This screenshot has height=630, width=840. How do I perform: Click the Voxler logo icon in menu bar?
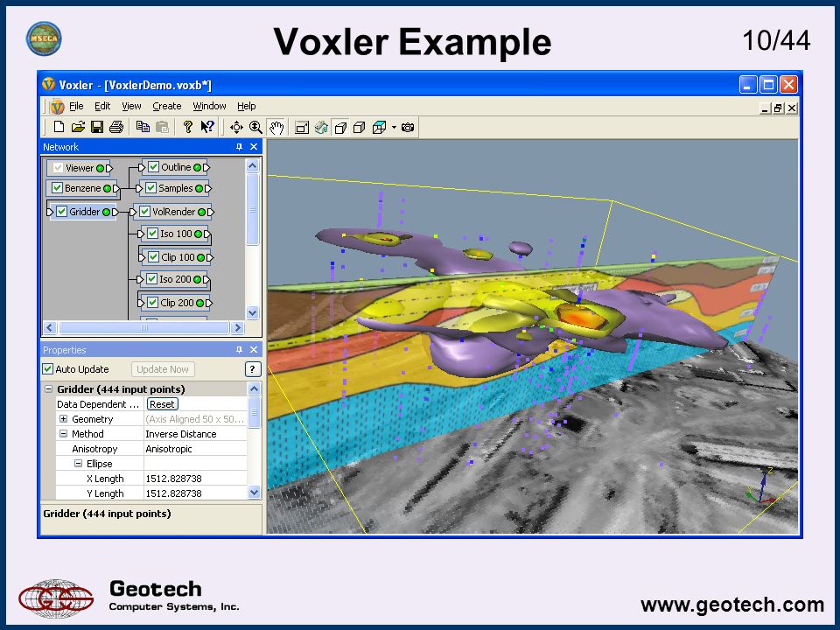click(57, 107)
